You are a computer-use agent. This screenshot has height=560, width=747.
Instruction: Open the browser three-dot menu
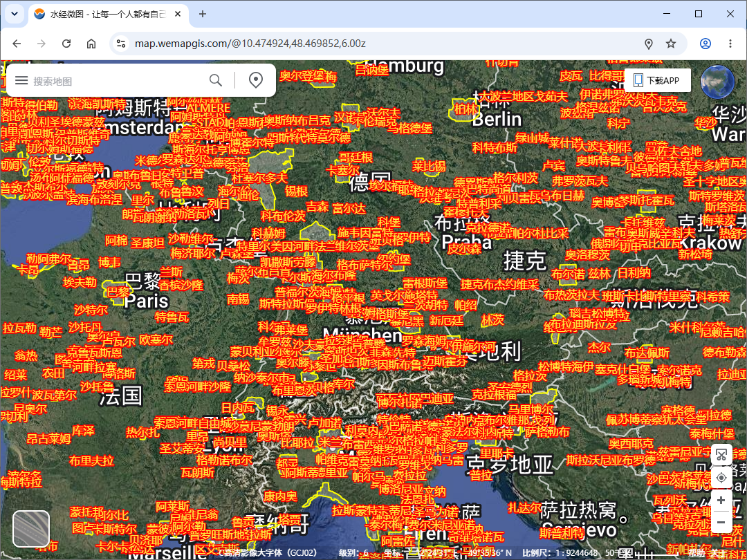(x=730, y=44)
